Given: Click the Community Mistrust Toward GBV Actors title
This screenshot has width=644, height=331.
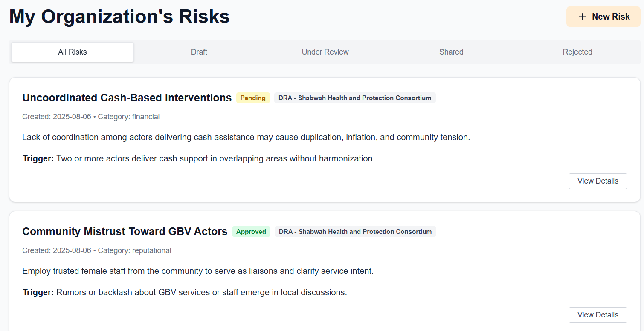Looking at the screenshot, I should pyautogui.click(x=125, y=232).
